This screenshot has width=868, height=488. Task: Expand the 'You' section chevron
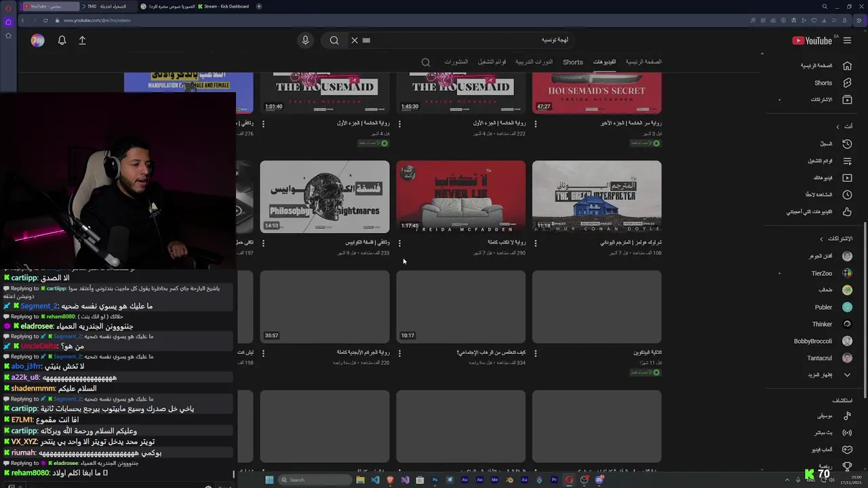pos(837,127)
